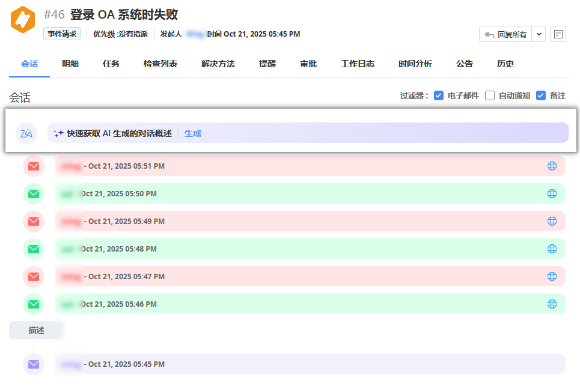Click globe icon on 05:51 PM message

click(552, 166)
